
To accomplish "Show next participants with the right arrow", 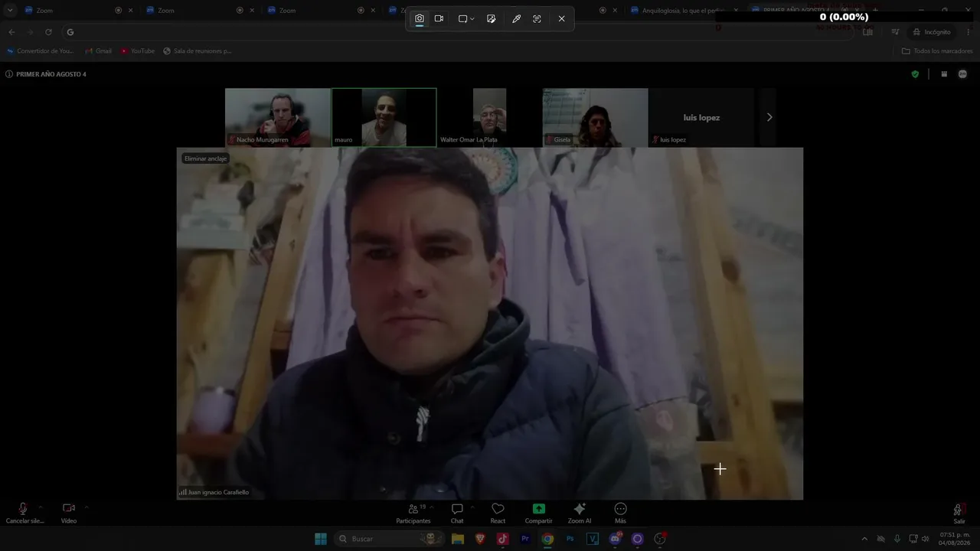I will coord(769,117).
